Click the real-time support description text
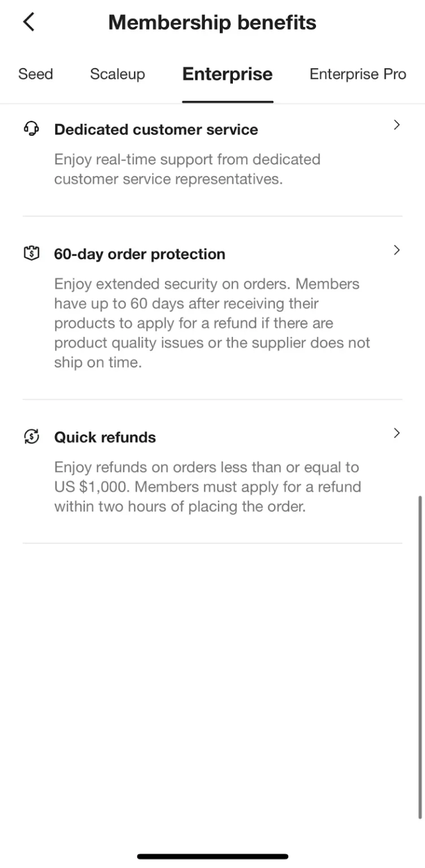425x868 pixels. [187, 169]
